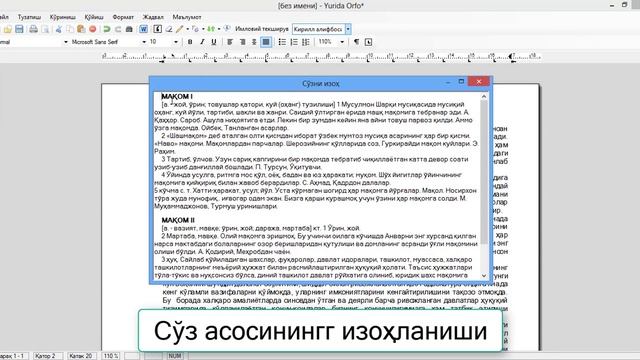Image resolution: width=640 pixels, height=360 pixels.
Task: Click scroll up arrow in definition dialog
Action: pos(484,97)
